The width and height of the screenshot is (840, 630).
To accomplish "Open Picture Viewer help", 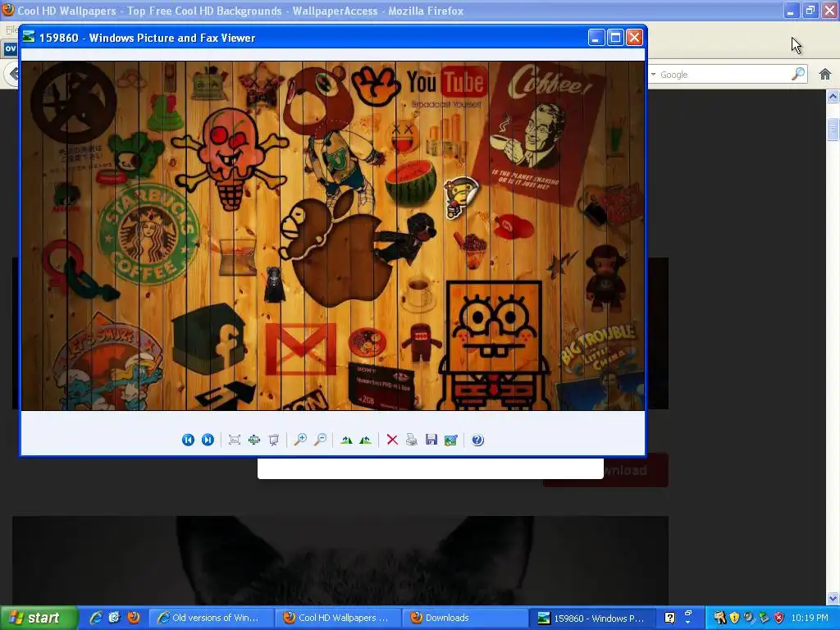I will tap(477, 440).
